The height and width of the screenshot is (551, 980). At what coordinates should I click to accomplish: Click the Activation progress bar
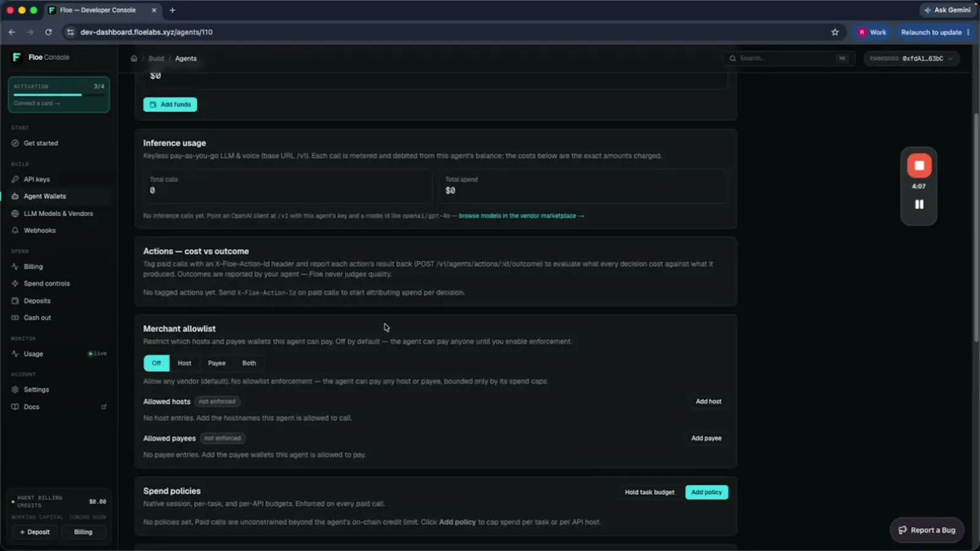point(59,95)
